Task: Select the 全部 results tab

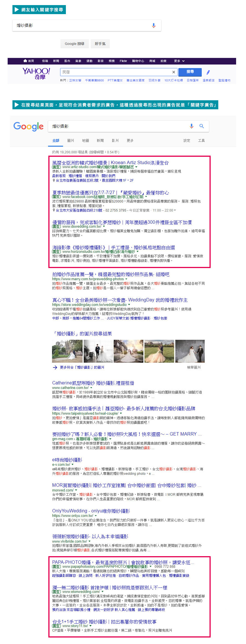Action: coord(56,140)
